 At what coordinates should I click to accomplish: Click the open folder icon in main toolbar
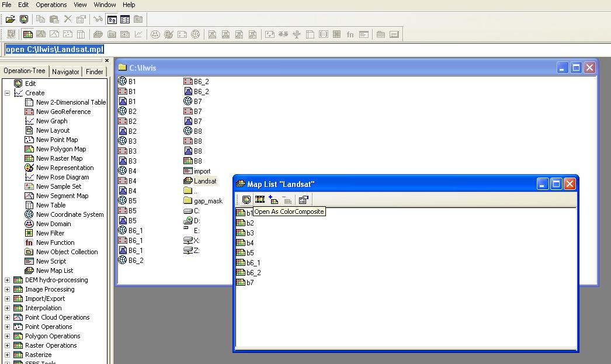coord(11,19)
